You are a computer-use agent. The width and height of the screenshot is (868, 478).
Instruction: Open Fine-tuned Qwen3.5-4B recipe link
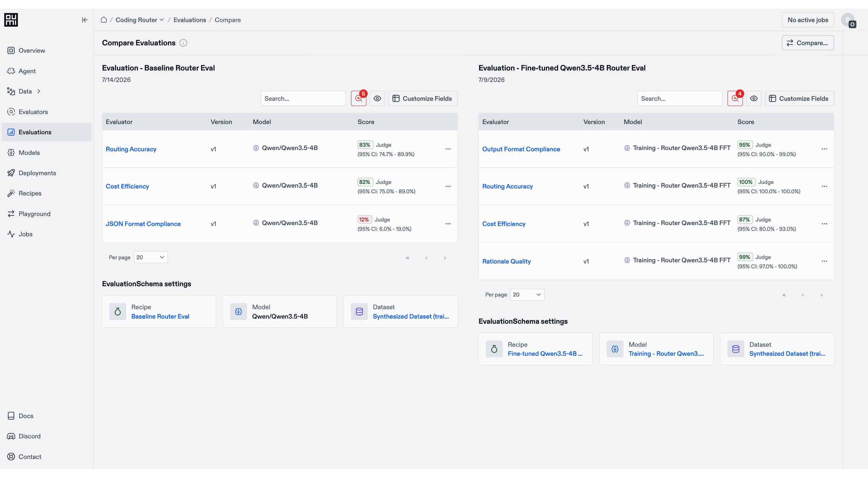point(545,354)
